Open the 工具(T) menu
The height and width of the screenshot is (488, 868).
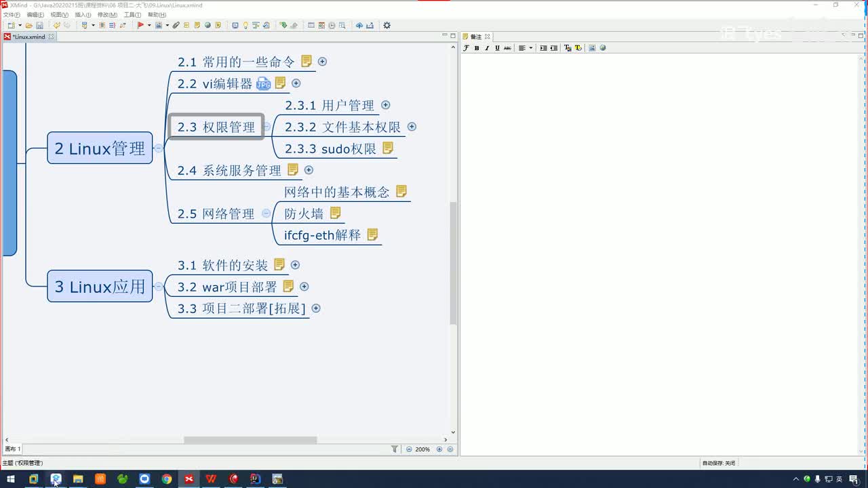(x=132, y=14)
